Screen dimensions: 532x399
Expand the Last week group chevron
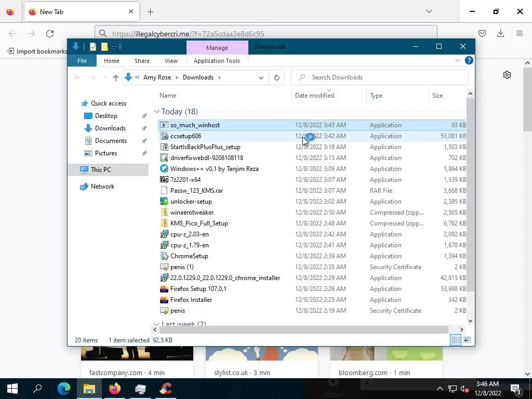(156, 324)
